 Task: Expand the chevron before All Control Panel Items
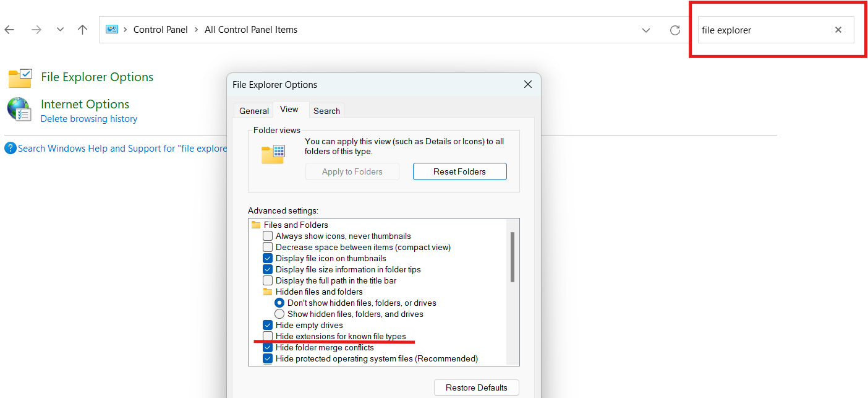(197, 30)
